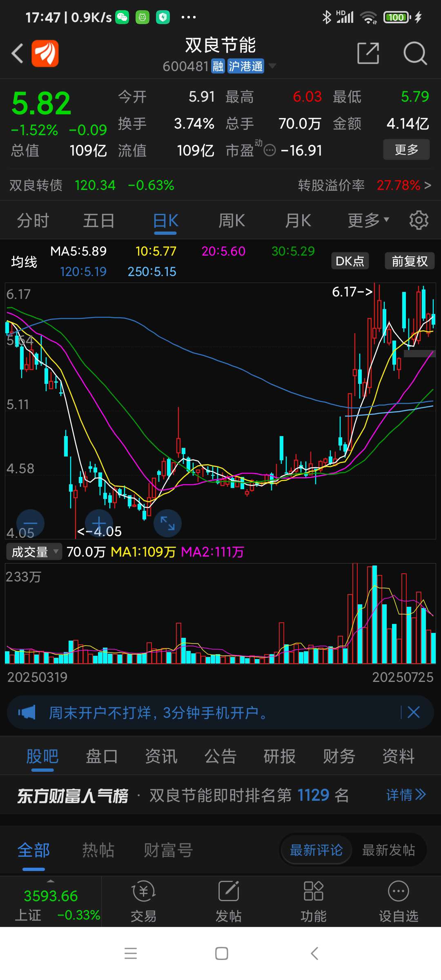
Task: Tap the candlestick K-line chart area
Action: point(220,411)
